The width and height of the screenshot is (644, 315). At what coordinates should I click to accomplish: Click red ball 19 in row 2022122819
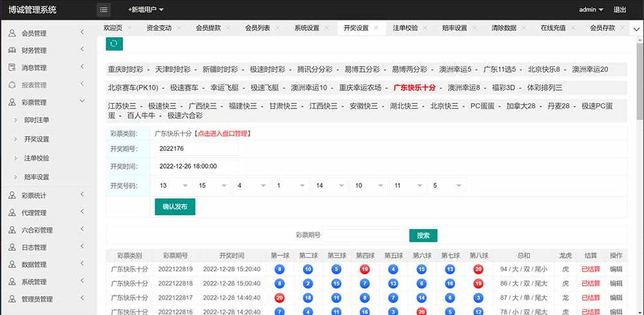[x=364, y=269]
